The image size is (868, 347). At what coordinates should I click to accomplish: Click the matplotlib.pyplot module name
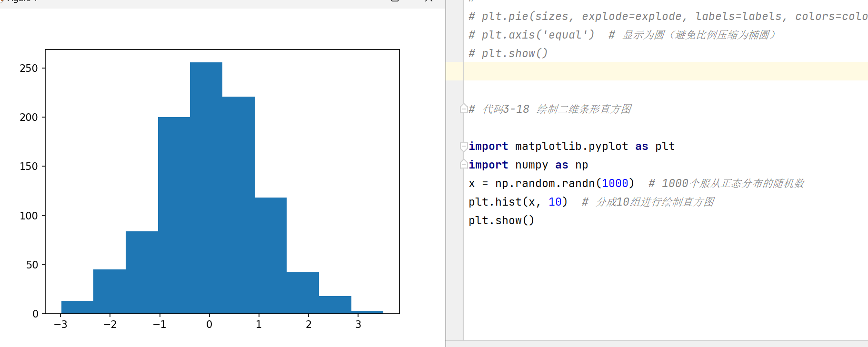click(x=571, y=146)
